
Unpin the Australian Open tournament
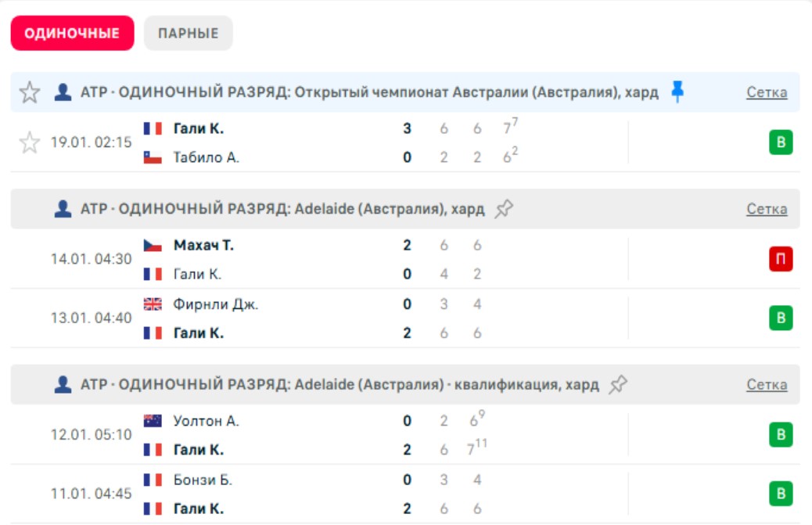coord(677,92)
